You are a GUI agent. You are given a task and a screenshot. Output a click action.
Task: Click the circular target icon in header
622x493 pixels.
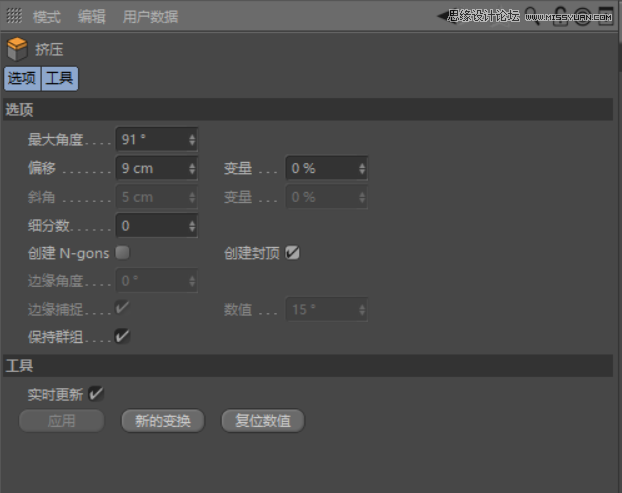[x=582, y=16]
